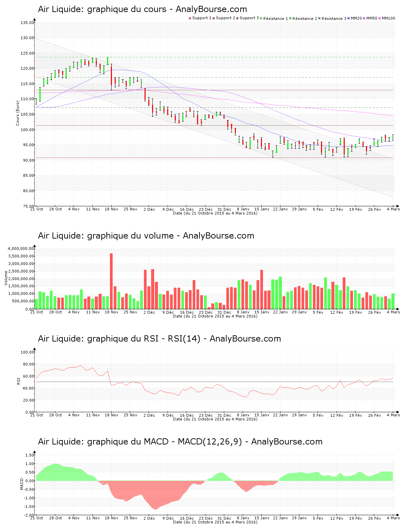Click the -1.00 MACD axis value
Viewport: 412px width, 532px height.
tap(29, 498)
